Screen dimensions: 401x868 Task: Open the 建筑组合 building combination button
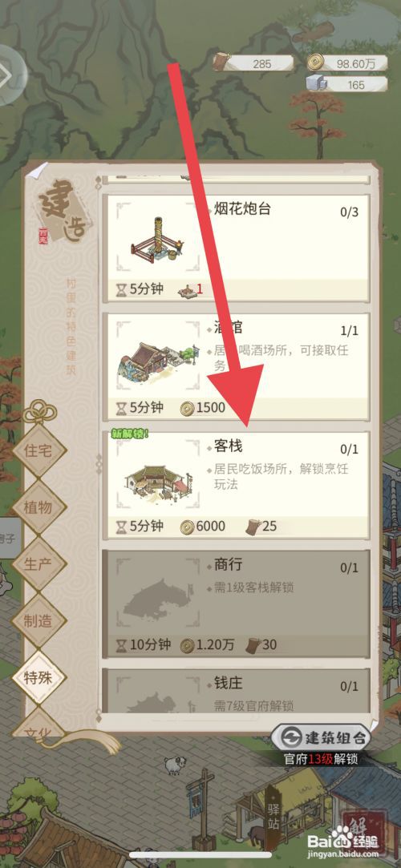tap(320, 737)
